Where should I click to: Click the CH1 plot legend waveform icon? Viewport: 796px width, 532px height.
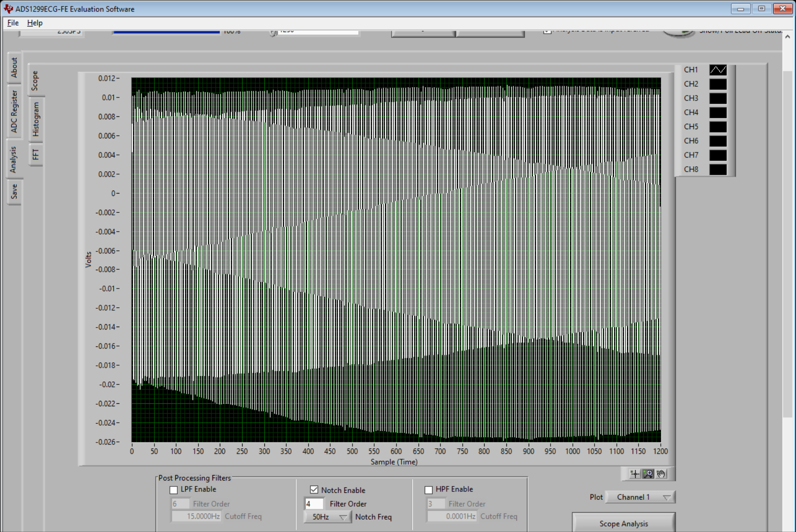point(718,70)
